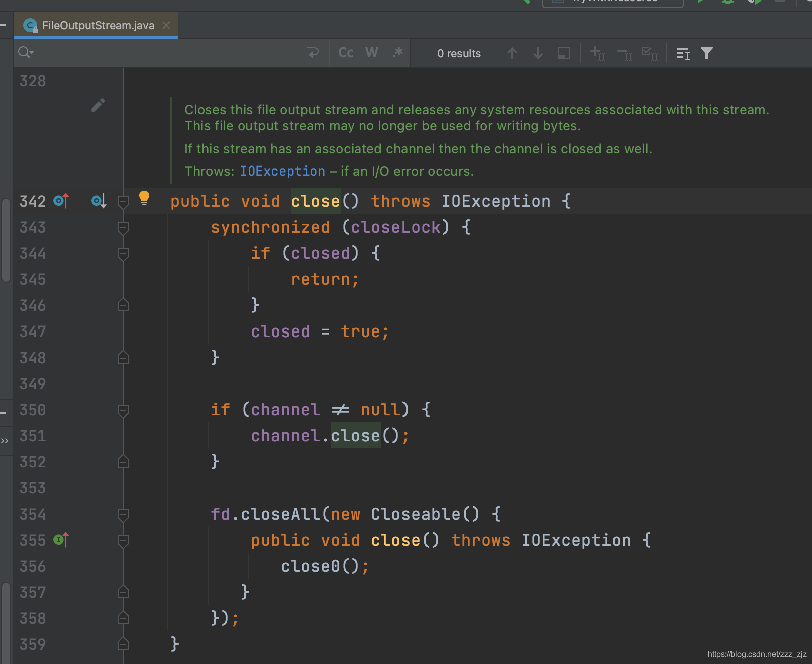Click the overridden-by marker on line 342
812x664 pixels.
tap(99, 201)
